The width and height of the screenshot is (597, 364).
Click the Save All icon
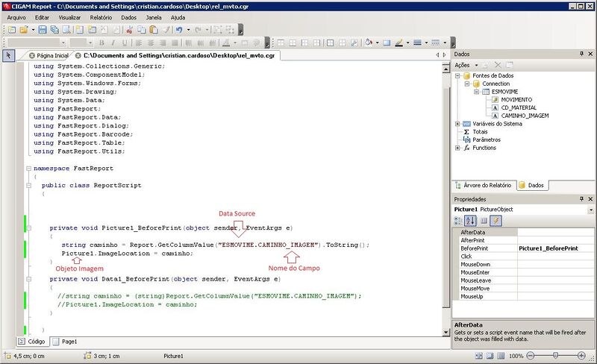click(54, 30)
